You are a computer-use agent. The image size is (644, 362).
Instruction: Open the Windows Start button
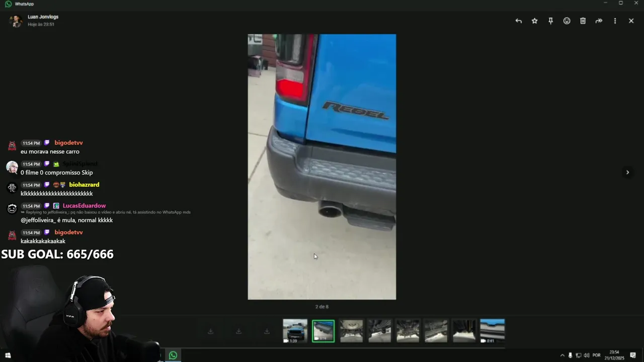coord(8,355)
